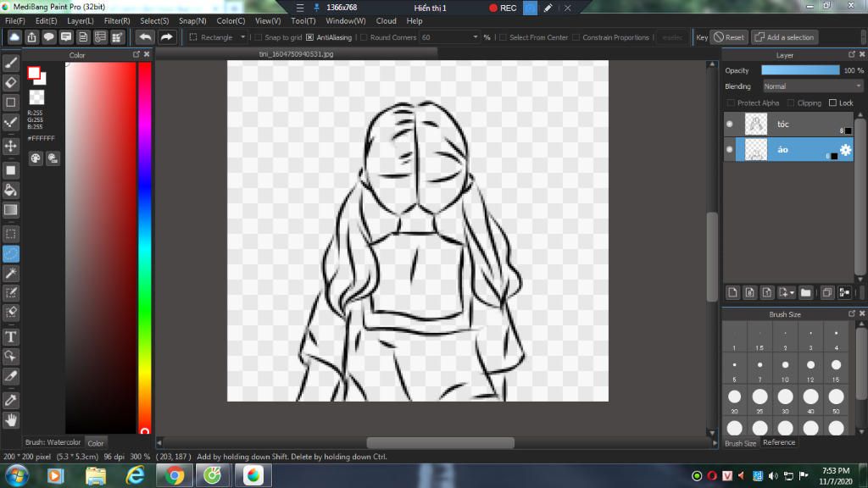Screen dimensions: 868x488
Task: Select the Hand tool
Action: click(x=10, y=420)
